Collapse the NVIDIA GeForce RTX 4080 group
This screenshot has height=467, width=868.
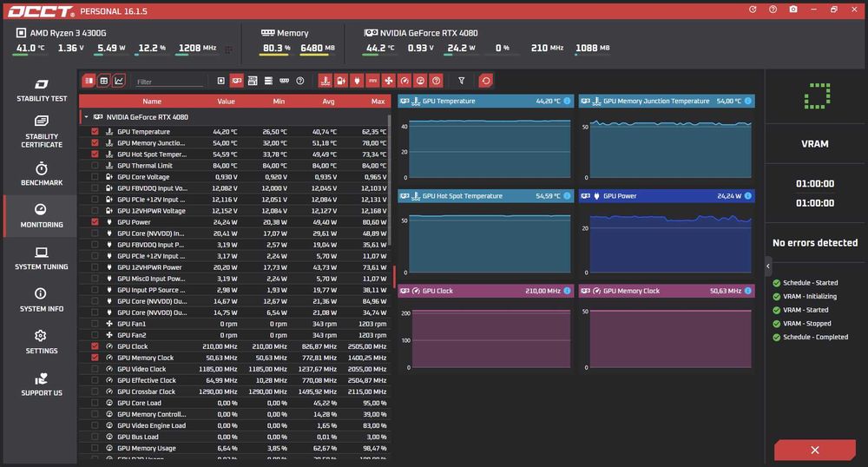(86, 116)
